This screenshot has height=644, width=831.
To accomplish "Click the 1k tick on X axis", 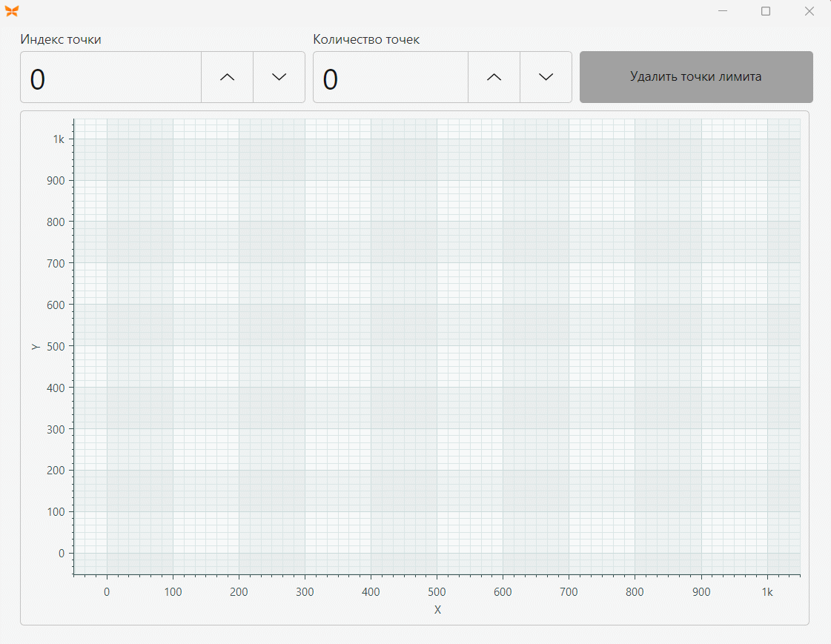I will click(x=767, y=591).
